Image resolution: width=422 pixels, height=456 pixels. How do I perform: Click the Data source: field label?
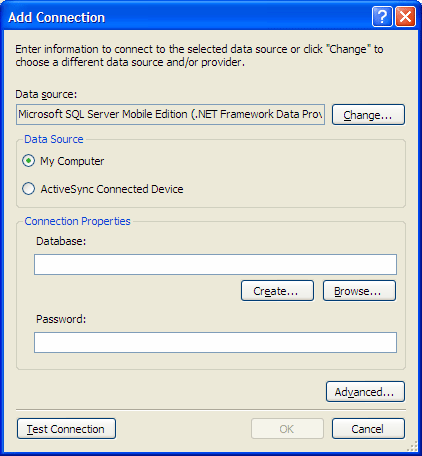46,94
